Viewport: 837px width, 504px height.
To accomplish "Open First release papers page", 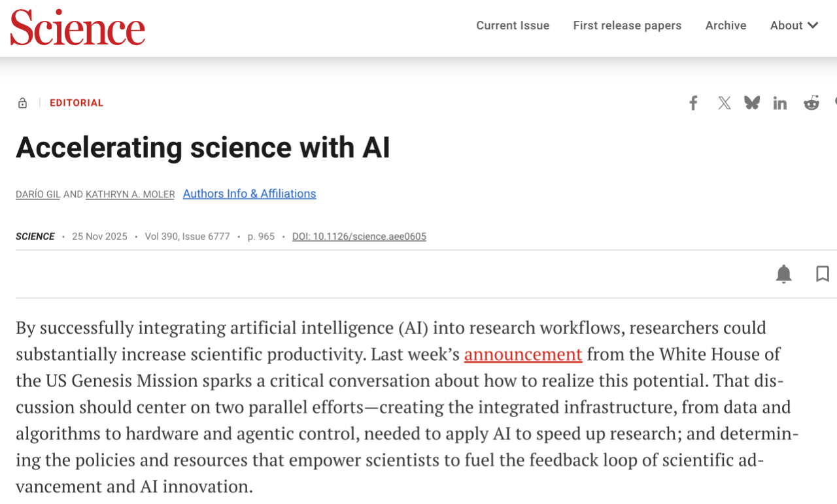I will pyautogui.click(x=627, y=25).
